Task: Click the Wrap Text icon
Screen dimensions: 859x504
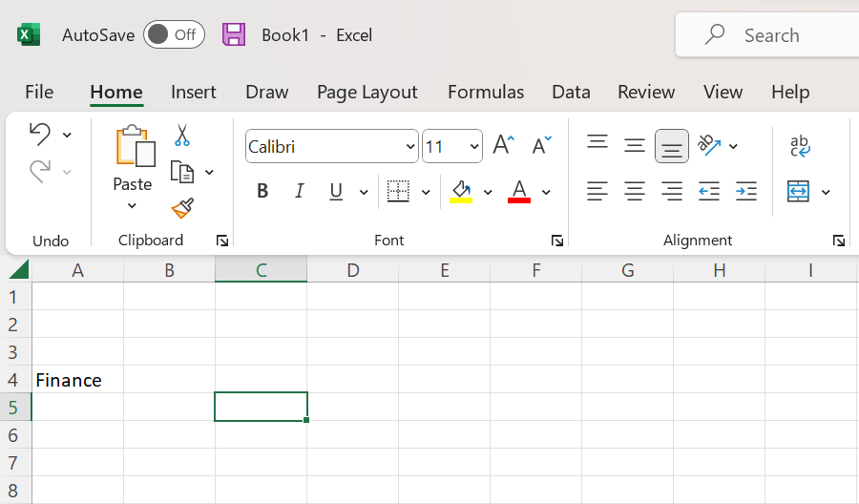Action: 800,146
